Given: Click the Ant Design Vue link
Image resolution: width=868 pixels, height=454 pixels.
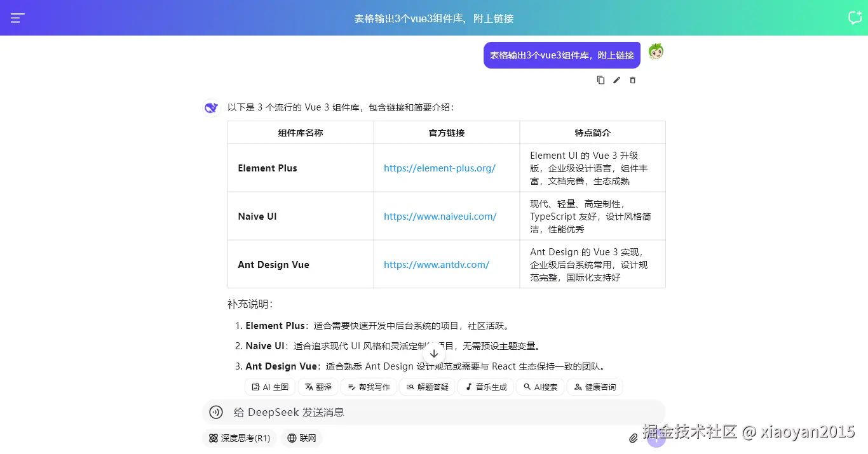Looking at the screenshot, I should (437, 264).
